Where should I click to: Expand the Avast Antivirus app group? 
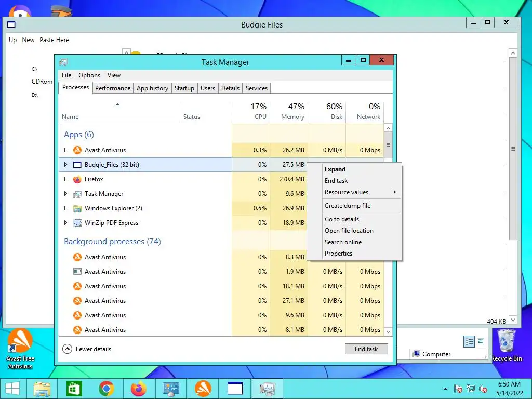(66, 150)
